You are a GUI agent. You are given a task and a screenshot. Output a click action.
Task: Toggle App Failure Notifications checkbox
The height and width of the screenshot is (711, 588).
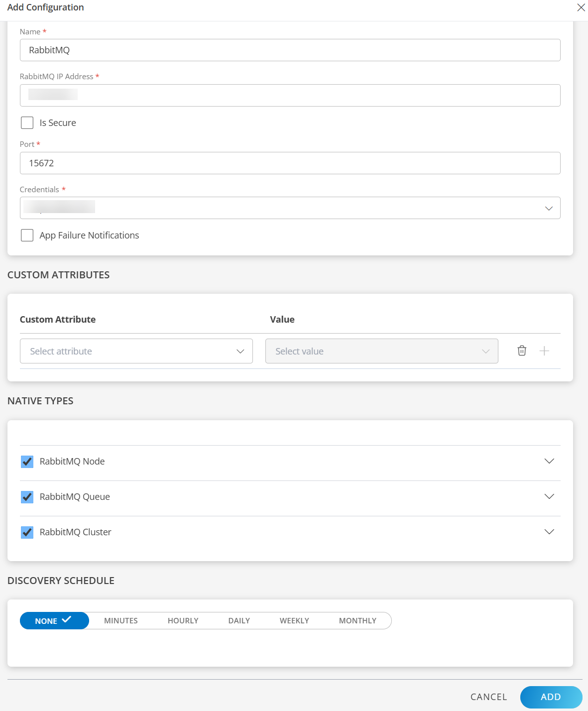click(x=27, y=235)
